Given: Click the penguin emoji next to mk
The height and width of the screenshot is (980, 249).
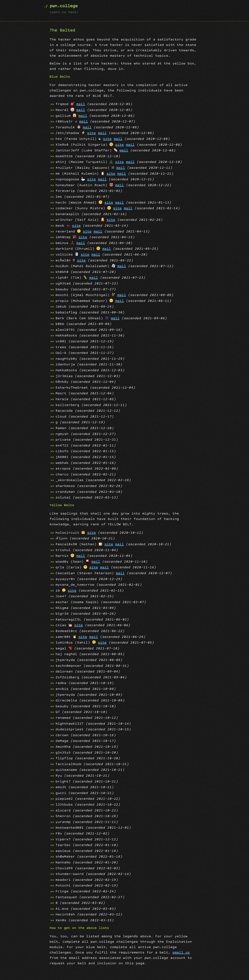Looking at the screenshot, I should coord(102,174).
